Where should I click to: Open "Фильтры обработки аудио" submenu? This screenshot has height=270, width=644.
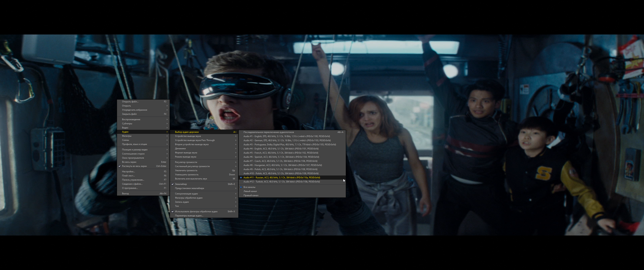[204, 198]
